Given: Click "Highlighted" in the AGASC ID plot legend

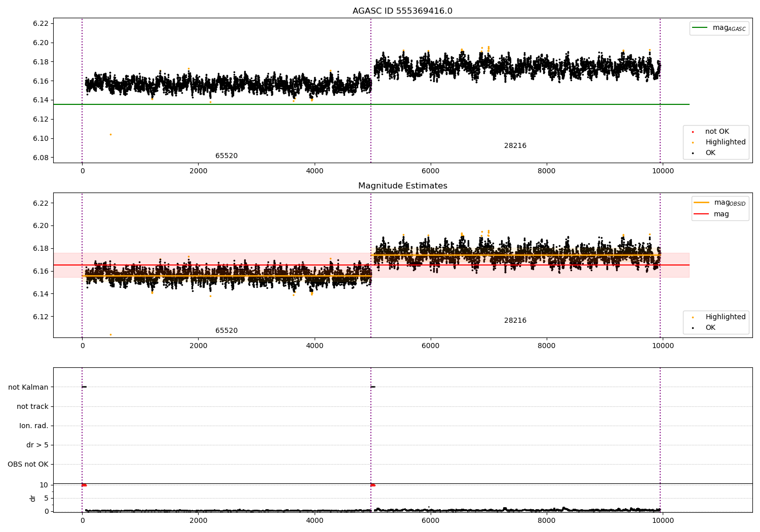Looking at the screenshot, I should 726,142.
